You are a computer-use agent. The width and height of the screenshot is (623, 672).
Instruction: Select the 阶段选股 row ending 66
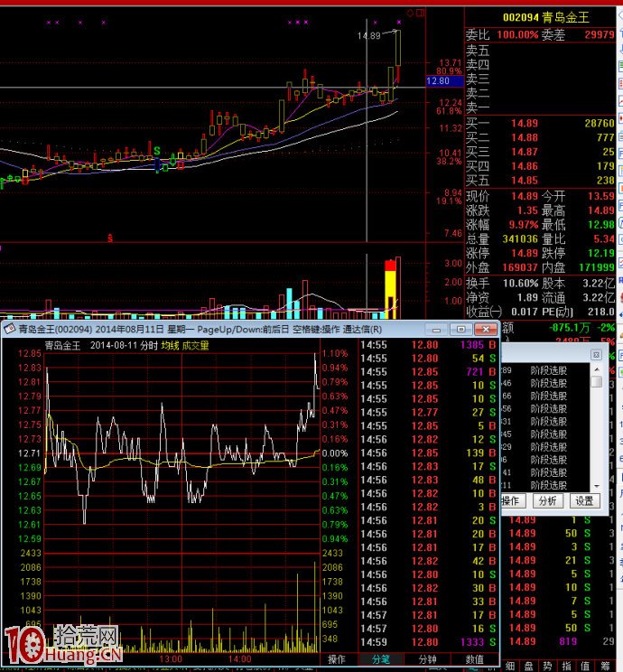(546, 396)
